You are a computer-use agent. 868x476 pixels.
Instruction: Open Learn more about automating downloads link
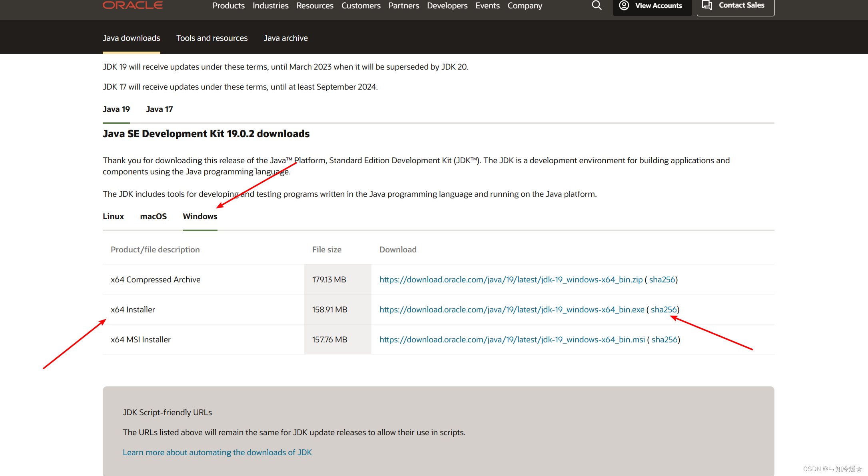coord(217,452)
